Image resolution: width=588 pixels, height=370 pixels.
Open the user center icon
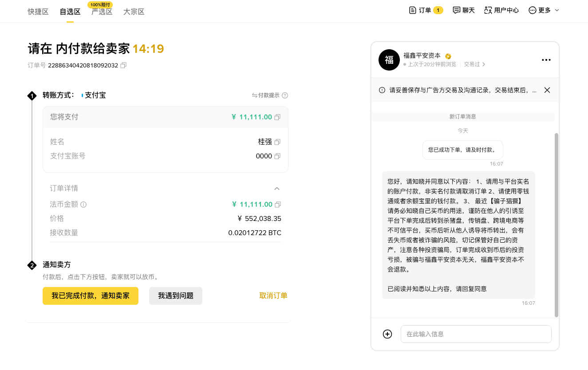pyautogui.click(x=488, y=10)
